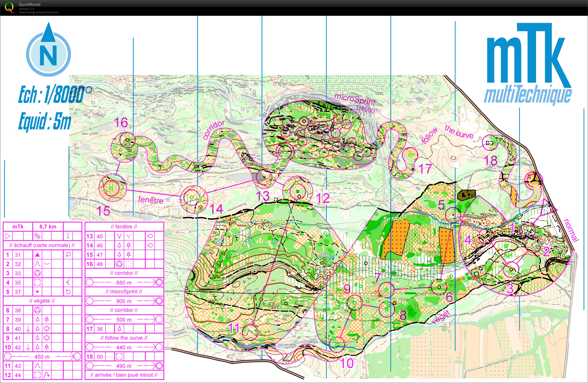Click the '860 m' distance entry
This screenshot has width=588, height=383.
(124, 283)
